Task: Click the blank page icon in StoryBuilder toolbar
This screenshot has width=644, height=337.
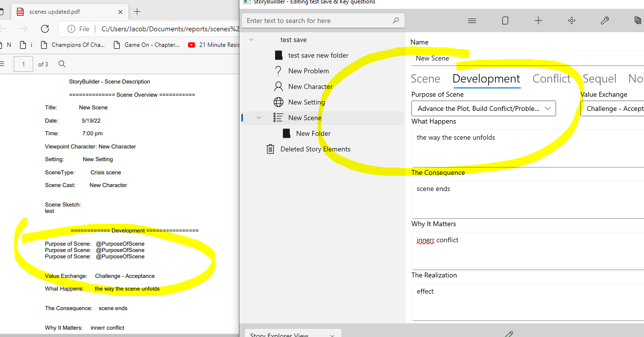Action: pyautogui.click(x=505, y=21)
